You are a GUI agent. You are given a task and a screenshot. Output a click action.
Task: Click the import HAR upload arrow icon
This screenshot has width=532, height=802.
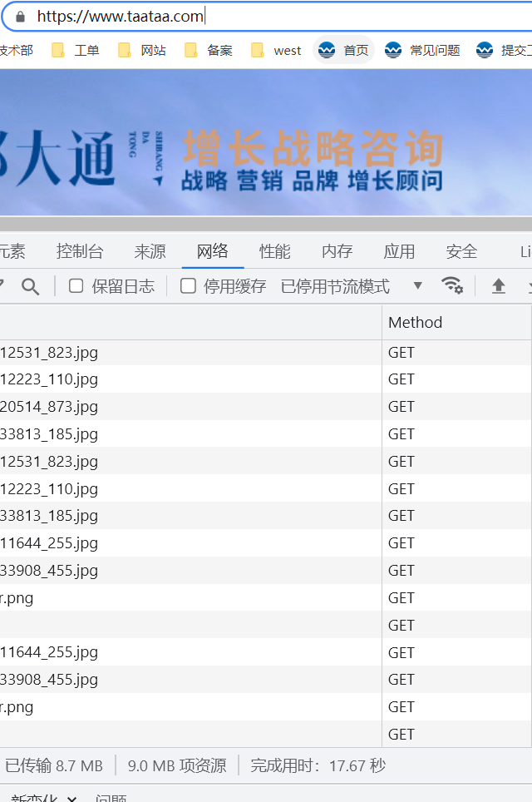click(499, 286)
